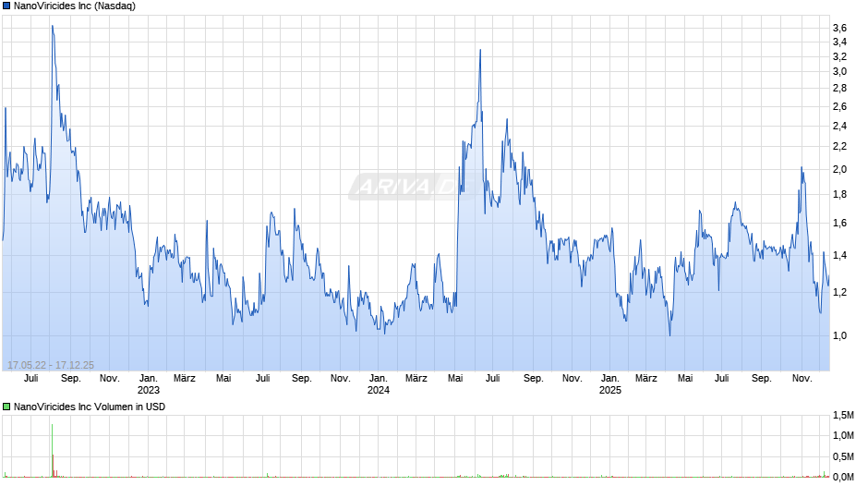Click the 2,8 price axis label

click(839, 88)
